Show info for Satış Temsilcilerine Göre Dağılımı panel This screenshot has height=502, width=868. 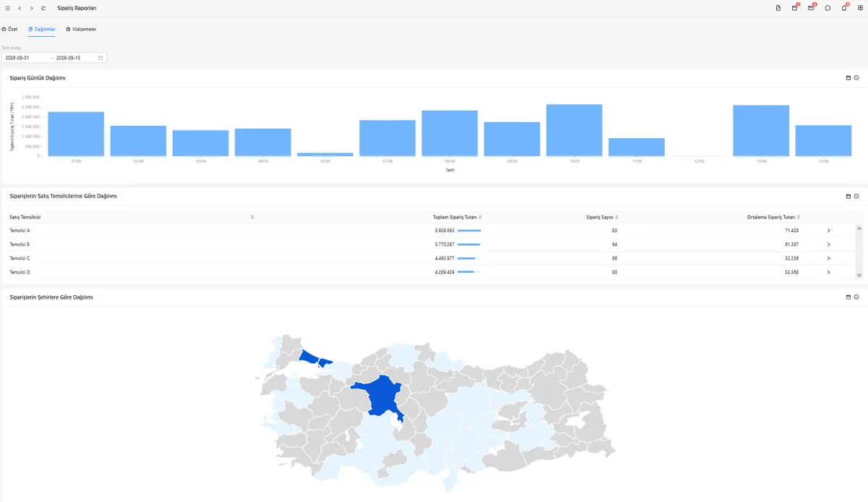[x=856, y=196]
